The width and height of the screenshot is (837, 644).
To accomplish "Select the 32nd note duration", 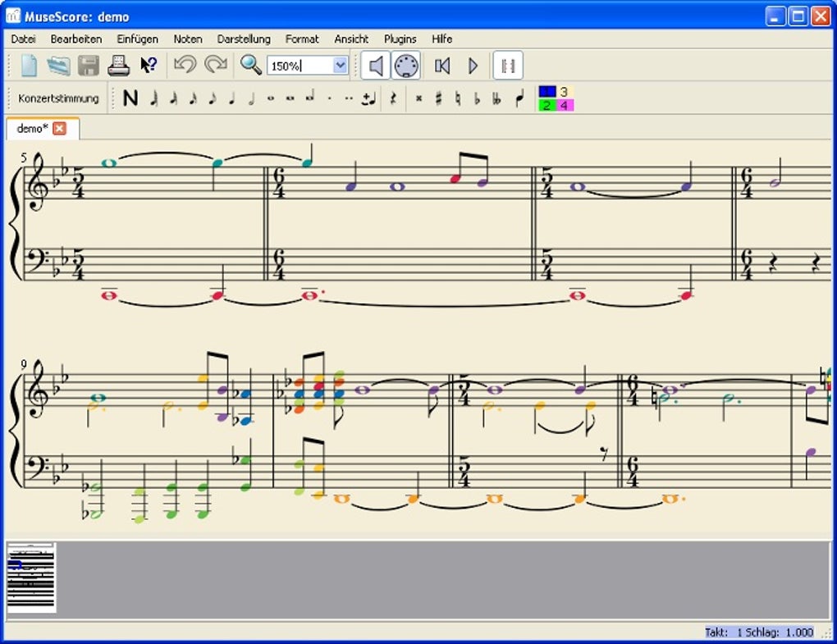I will click(x=173, y=98).
